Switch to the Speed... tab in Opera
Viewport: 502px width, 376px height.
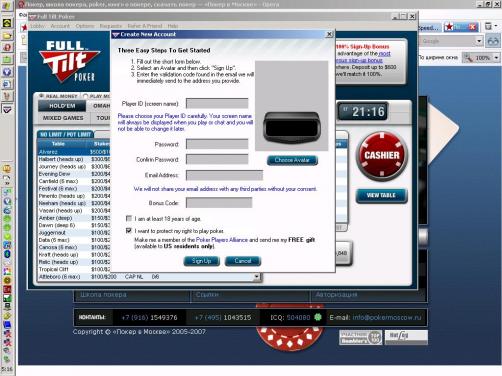(429, 28)
